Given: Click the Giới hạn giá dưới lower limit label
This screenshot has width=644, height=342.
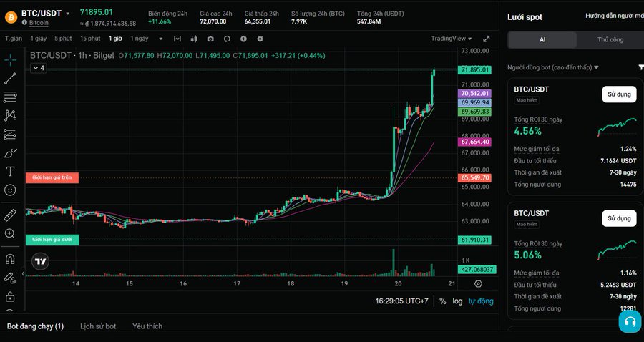Looking at the screenshot, I should pos(52,240).
